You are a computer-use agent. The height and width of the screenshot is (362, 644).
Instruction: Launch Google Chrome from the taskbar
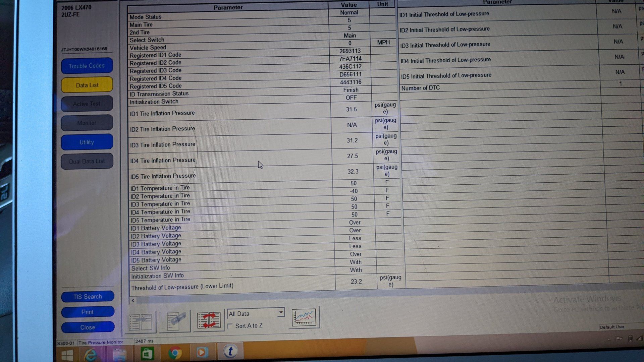175,353
